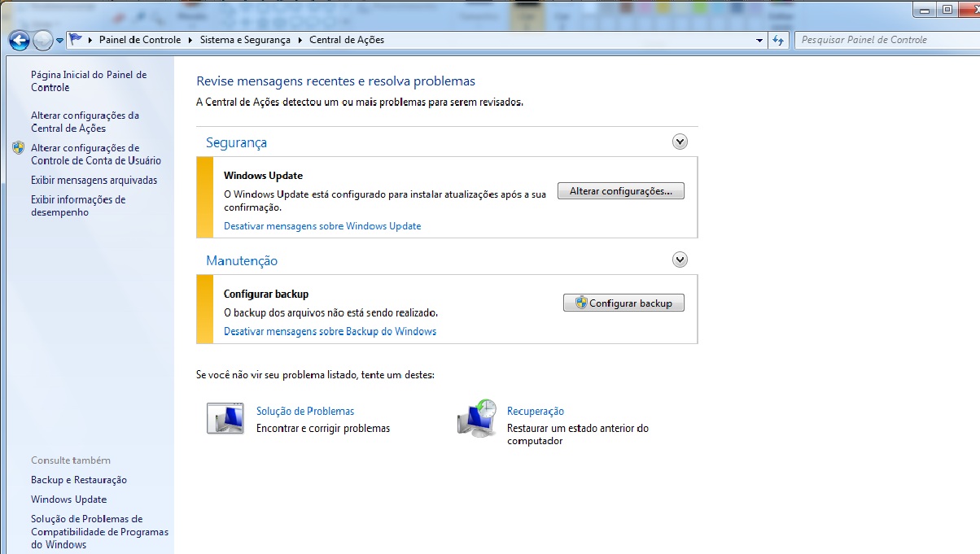980x554 pixels.
Task: Click the Configurar backup message title
Action: click(x=266, y=294)
